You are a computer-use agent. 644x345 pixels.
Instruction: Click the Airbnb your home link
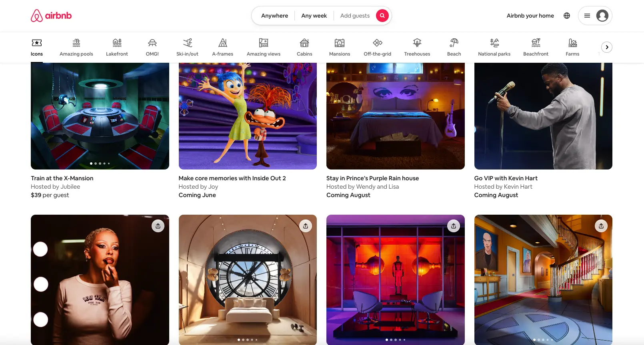(x=530, y=16)
